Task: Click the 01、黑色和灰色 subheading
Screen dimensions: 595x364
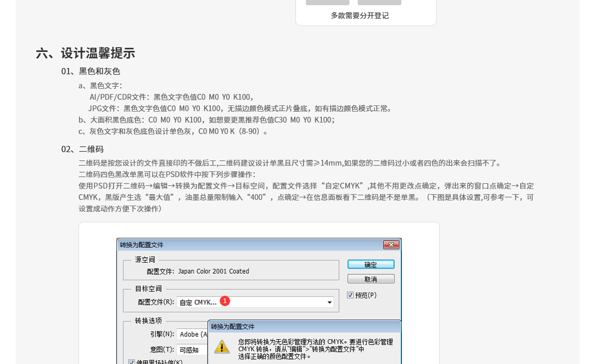Action: point(91,71)
